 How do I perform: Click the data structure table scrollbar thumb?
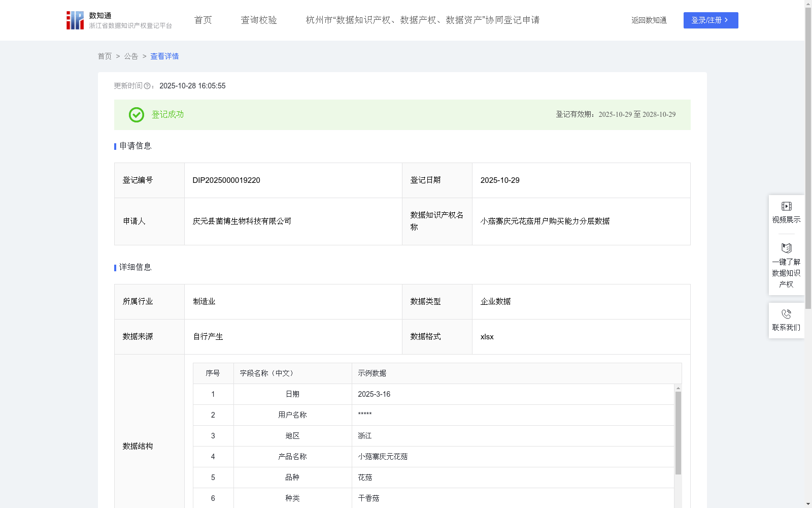[x=678, y=433]
